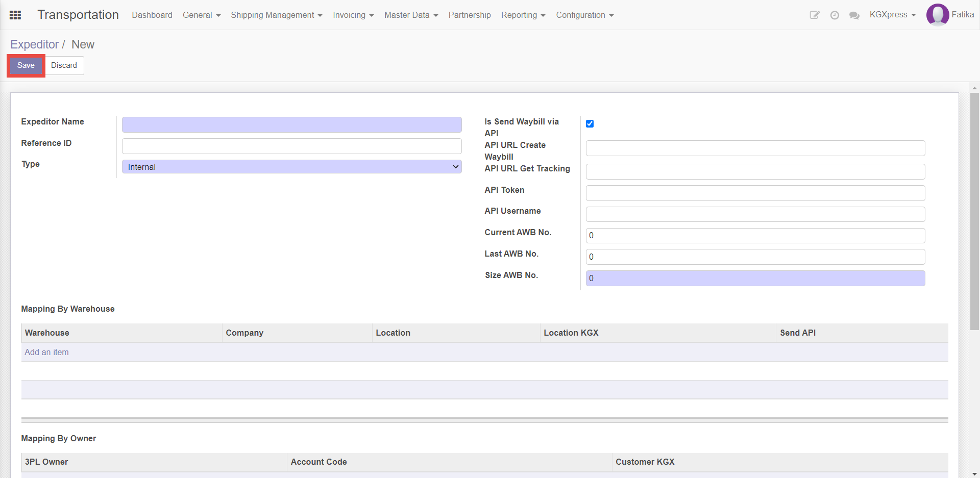This screenshot has height=478, width=980.
Task: Focus the Last AWB No. field
Action: pos(755,257)
